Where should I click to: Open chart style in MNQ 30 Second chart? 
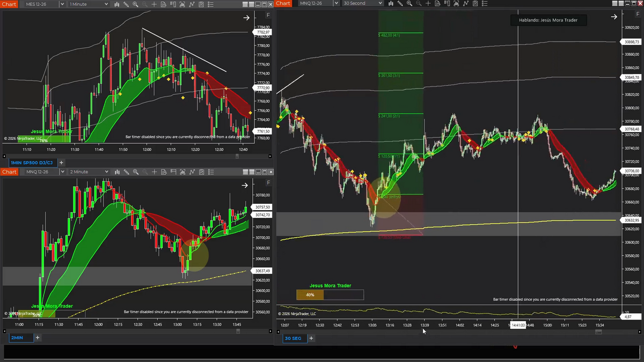[391, 3]
